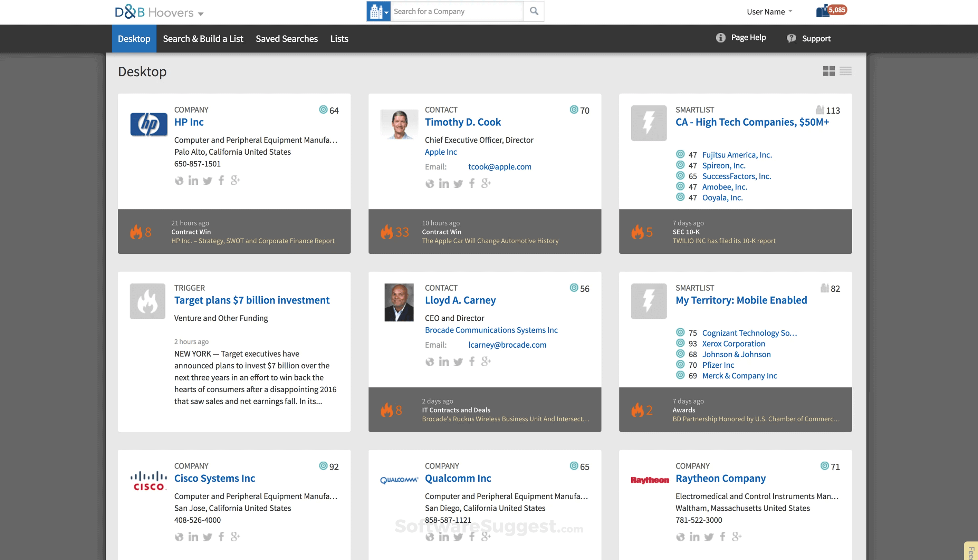Click the Support chat icon

point(791,38)
